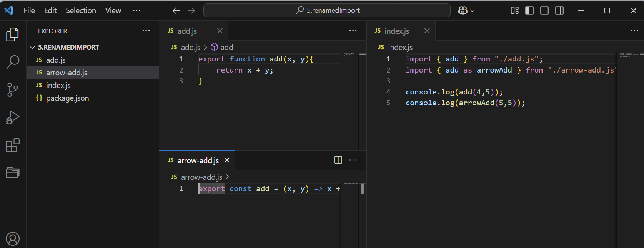Toggle the bottom panel

point(544,10)
